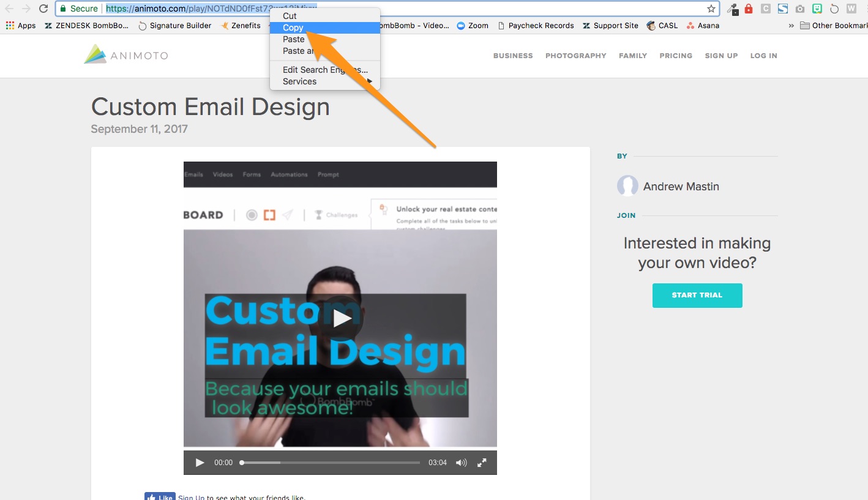
Task: Click the September 11, 2017 date text
Action: [140, 129]
